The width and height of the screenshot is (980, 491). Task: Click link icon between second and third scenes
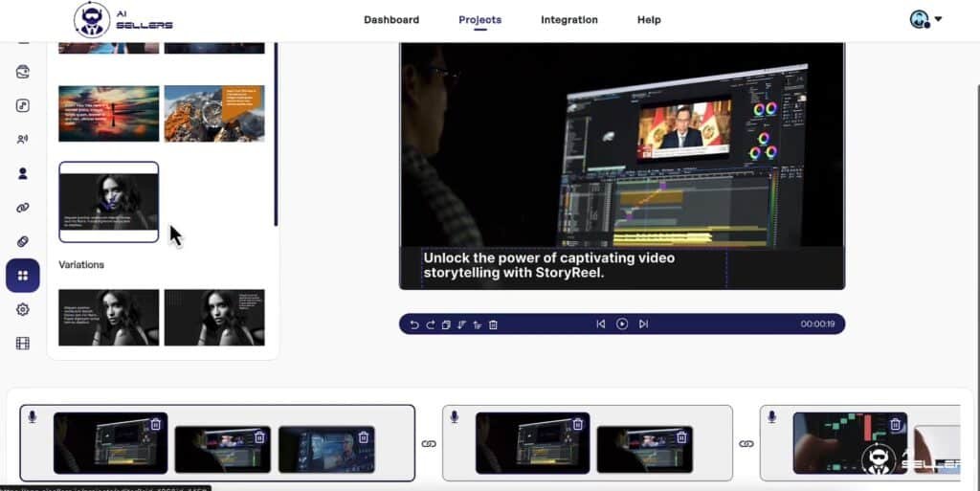click(x=746, y=444)
